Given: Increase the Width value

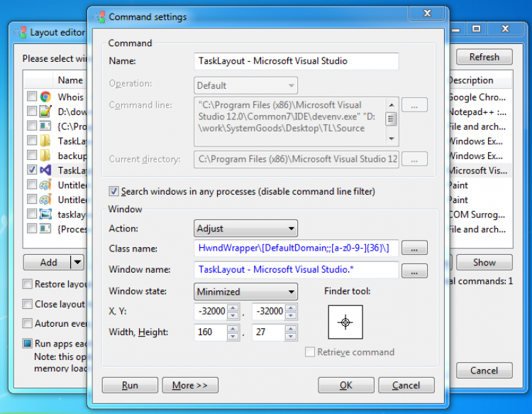Looking at the screenshot, I should pos(233,328).
